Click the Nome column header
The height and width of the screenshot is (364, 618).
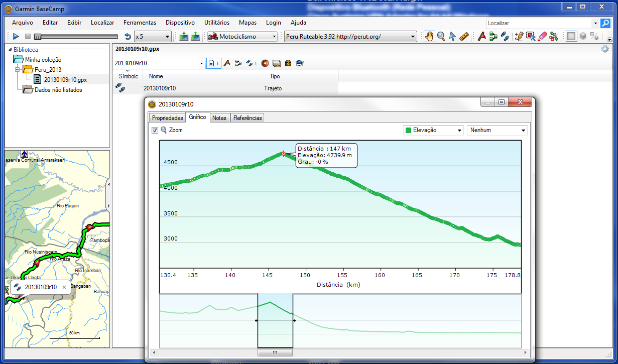156,76
